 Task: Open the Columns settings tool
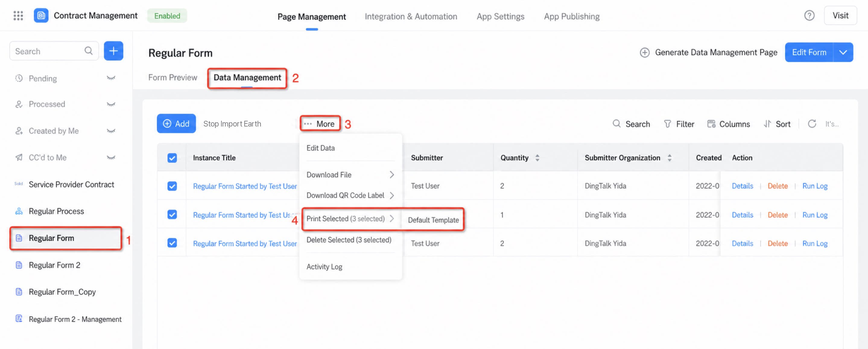(728, 124)
